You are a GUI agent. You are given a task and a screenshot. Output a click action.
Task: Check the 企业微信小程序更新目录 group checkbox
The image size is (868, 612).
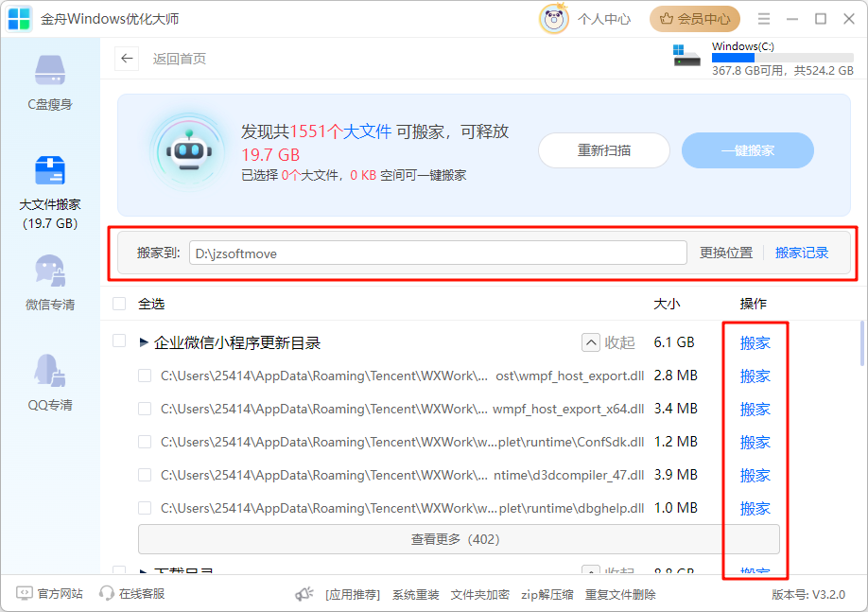(x=119, y=341)
